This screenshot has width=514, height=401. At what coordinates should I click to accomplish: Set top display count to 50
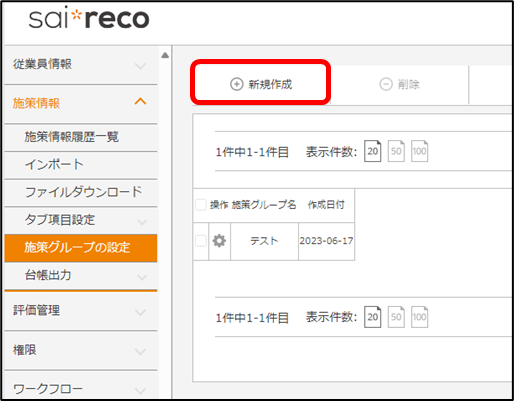click(x=396, y=151)
